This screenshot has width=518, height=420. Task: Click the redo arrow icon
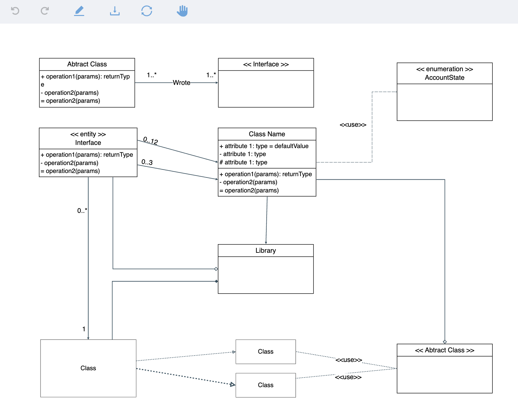point(45,11)
